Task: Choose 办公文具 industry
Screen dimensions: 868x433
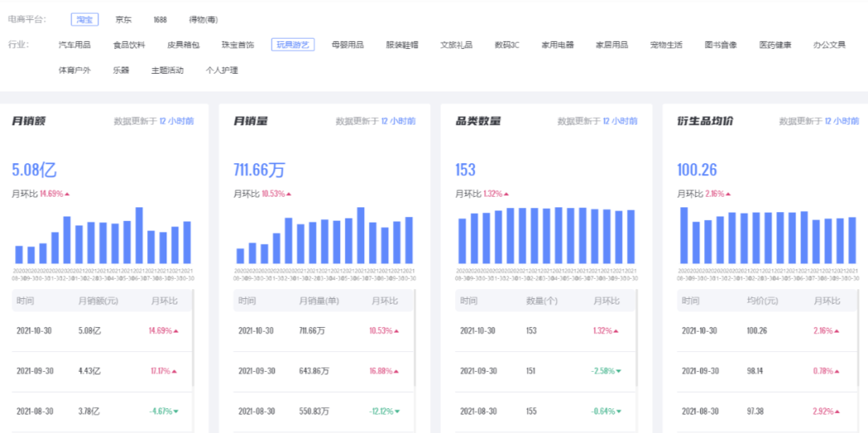Action: (x=829, y=45)
